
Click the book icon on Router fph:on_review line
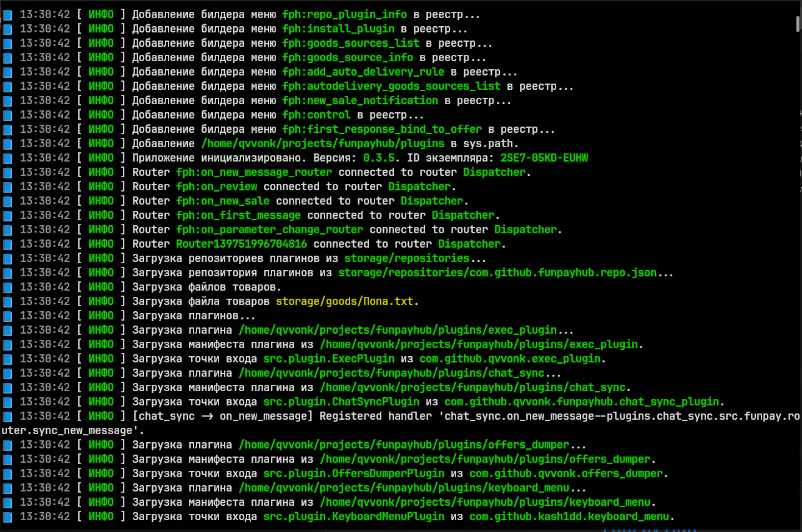7,186
